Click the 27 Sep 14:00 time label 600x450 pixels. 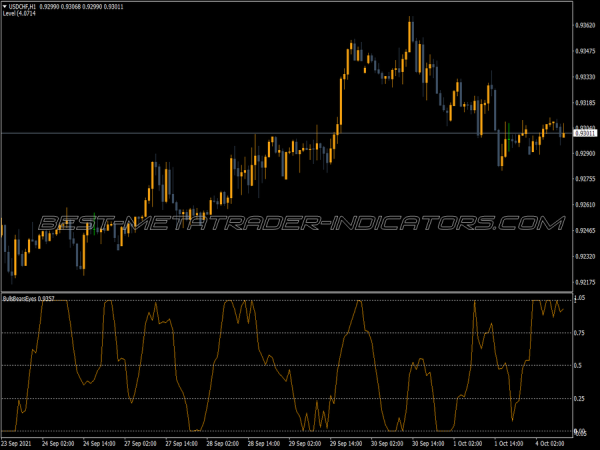click(x=181, y=444)
